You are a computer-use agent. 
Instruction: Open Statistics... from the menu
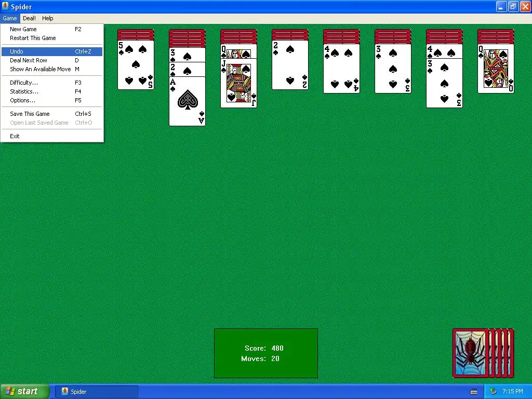point(51,91)
